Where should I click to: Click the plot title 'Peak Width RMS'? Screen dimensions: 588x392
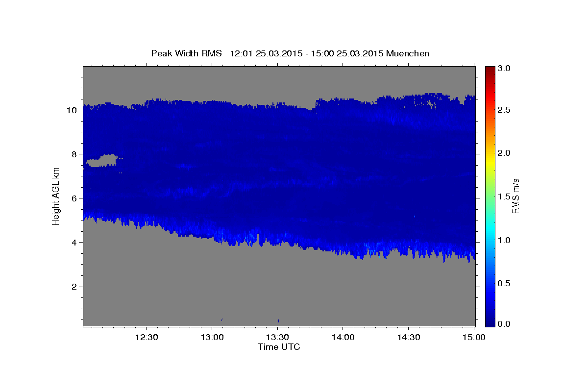pyautogui.click(x=186, y=53)
